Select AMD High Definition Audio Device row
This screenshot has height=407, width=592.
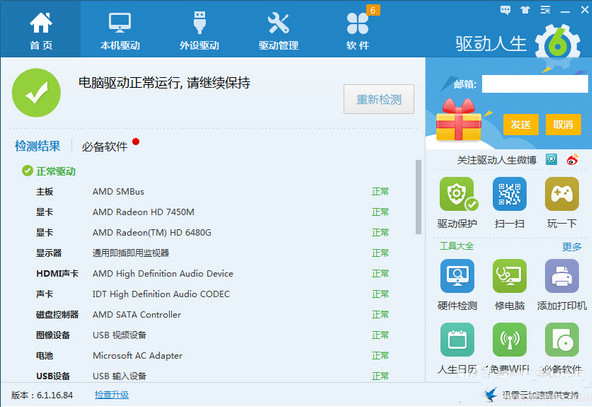coord(213,274)
